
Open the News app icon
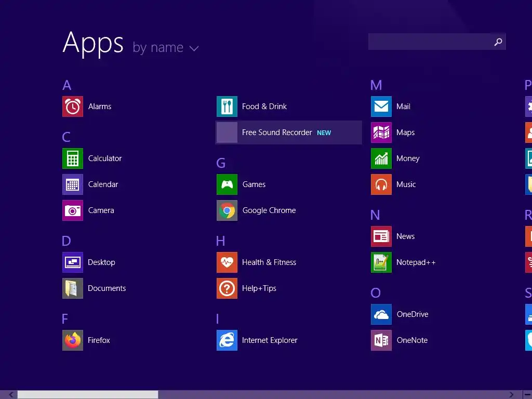381,236
